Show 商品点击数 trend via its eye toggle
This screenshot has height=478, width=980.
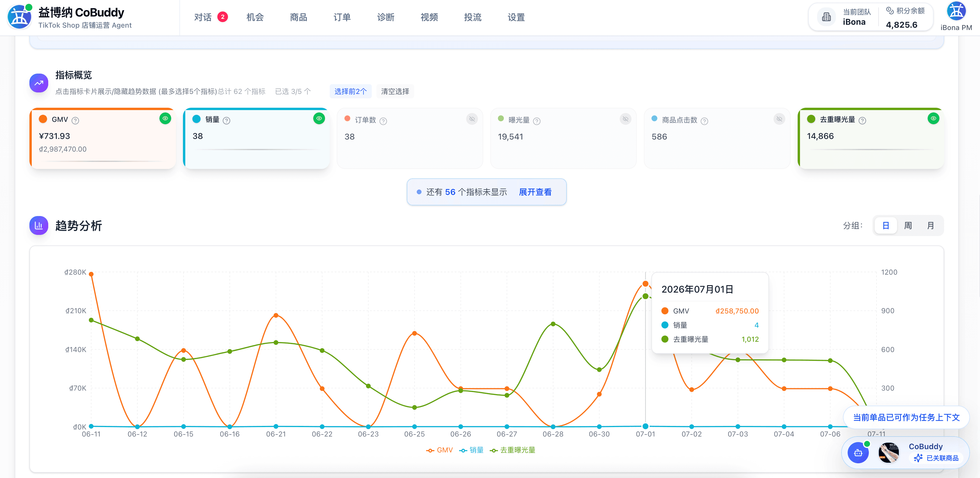[x=779, y=119]
